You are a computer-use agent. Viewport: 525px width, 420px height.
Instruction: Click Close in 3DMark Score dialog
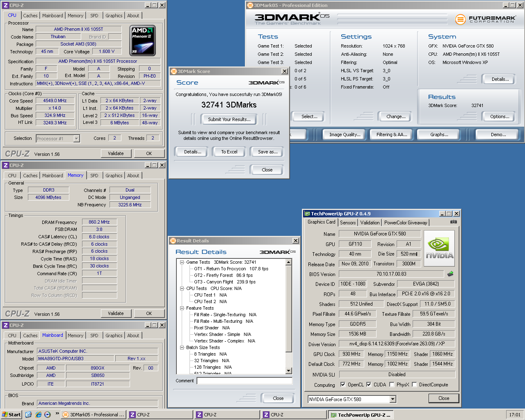point(267,170)
